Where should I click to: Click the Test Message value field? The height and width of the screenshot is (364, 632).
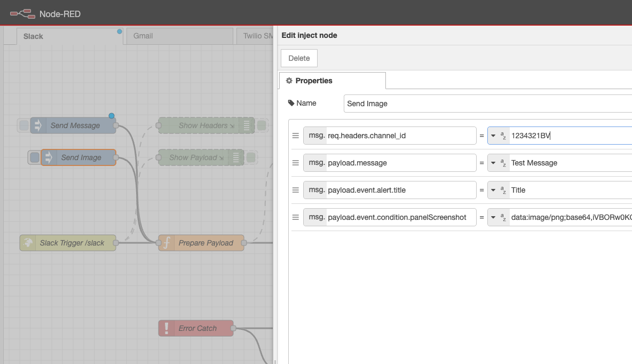[570, 163]
